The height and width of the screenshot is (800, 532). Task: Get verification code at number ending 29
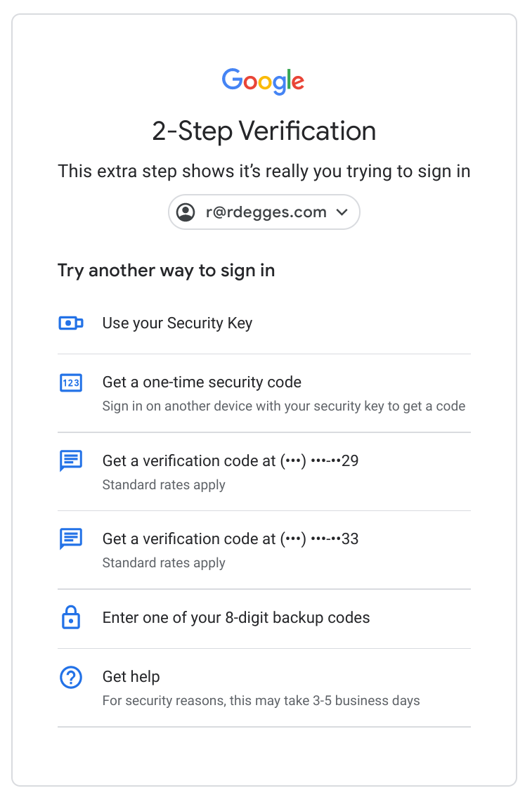click(x=231, y=461)
